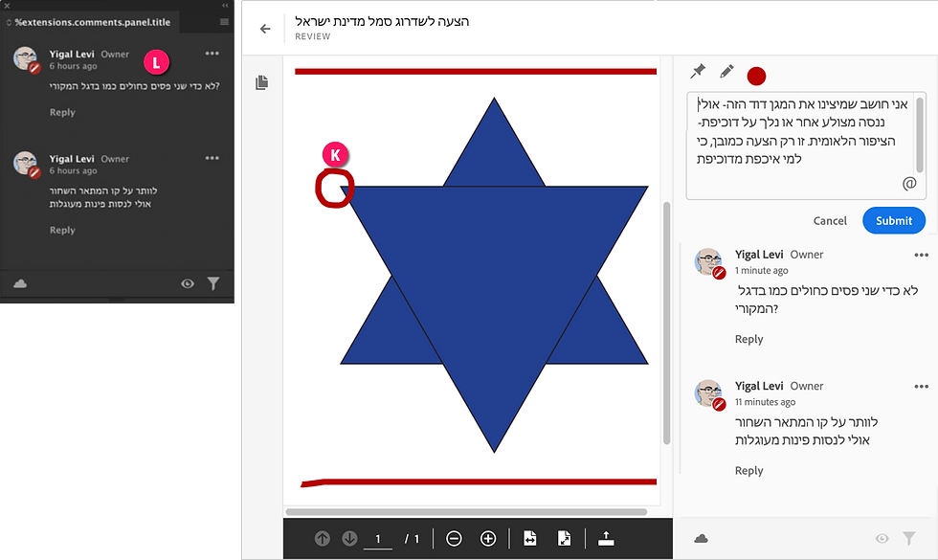Toggle comment visibility in dark comments panel
938x560 pixels.
click(x=188, y=283)
